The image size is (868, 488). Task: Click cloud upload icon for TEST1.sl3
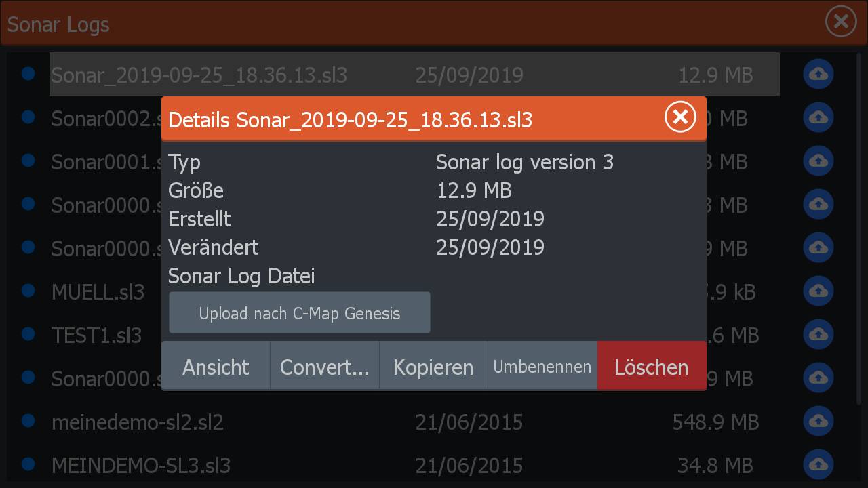(818, 335)
